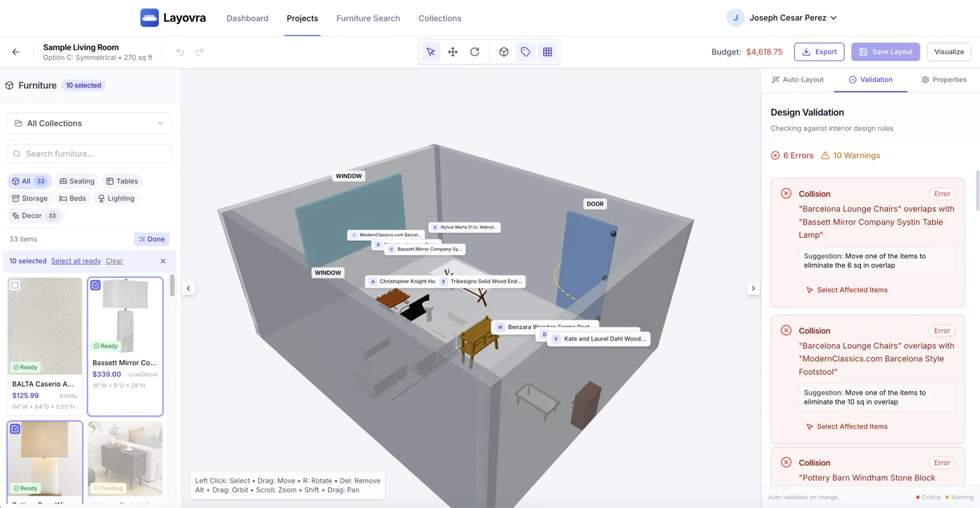Screen dimensions: 980x508
Task: Filter furniture by Beds
Action: tap(72, 199)
